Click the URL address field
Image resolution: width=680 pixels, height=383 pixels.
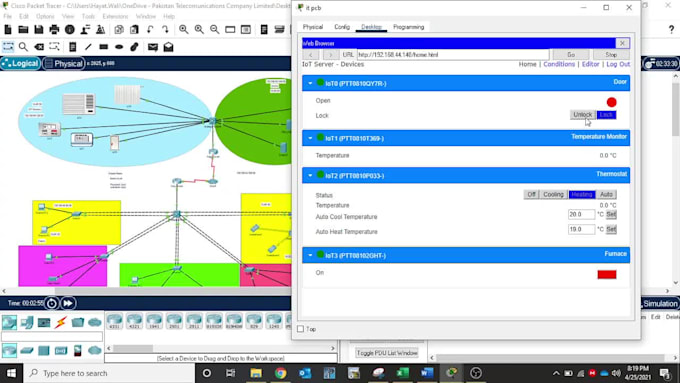[x=453, y=55]
